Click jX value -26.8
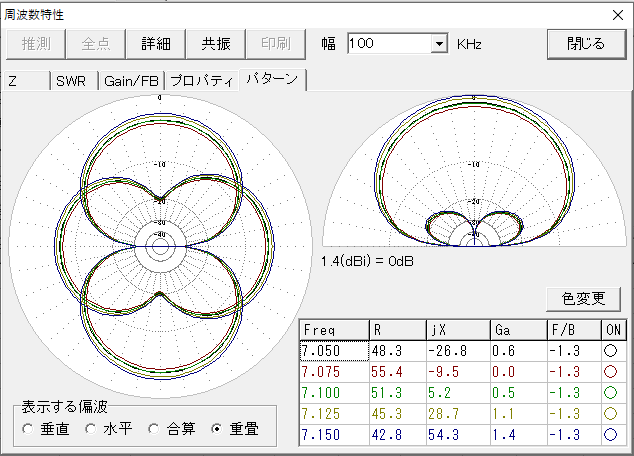 (x=458, y=350)
